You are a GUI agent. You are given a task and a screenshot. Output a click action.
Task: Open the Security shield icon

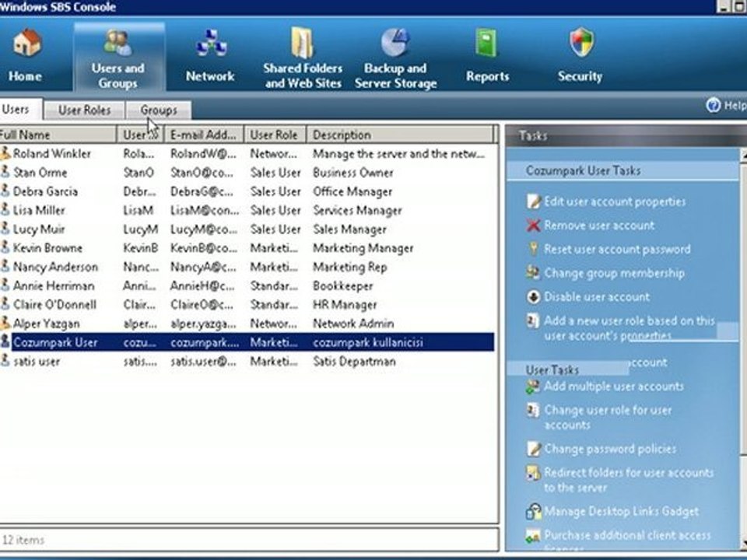coord(581,42)
